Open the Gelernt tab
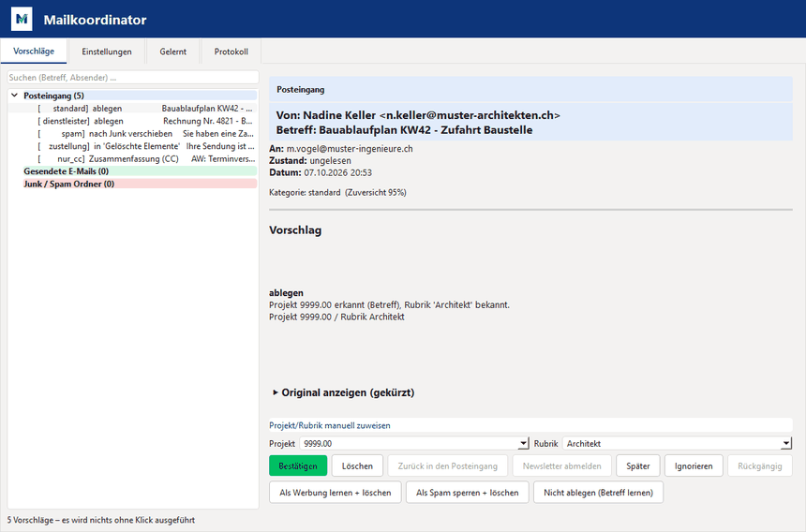 tap(172, 52)
